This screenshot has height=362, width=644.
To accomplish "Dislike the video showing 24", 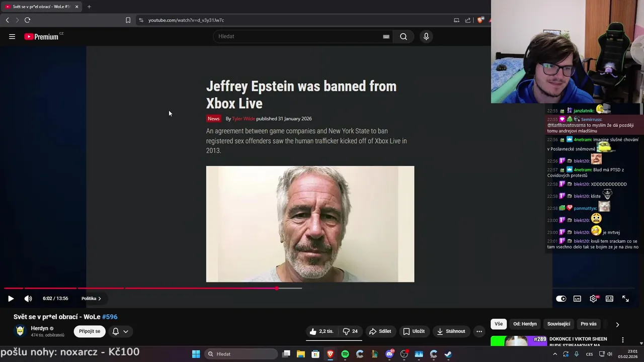I will click(350, 331).
